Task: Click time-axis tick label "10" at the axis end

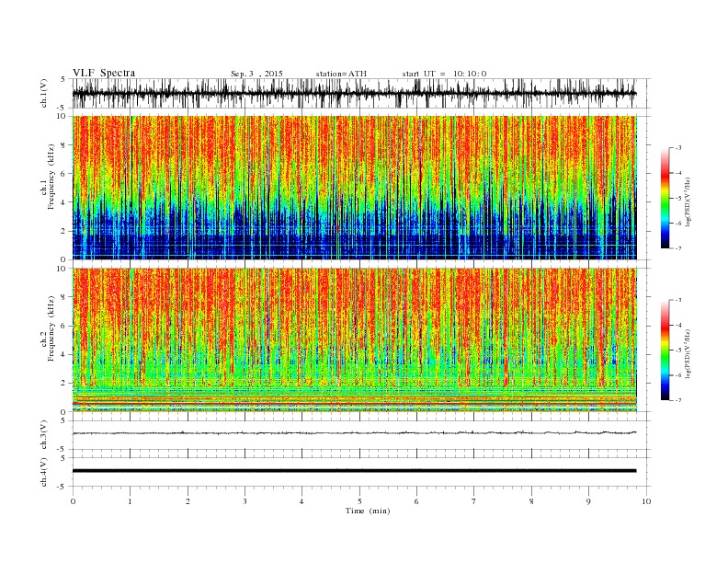Action: coord(646,501)
